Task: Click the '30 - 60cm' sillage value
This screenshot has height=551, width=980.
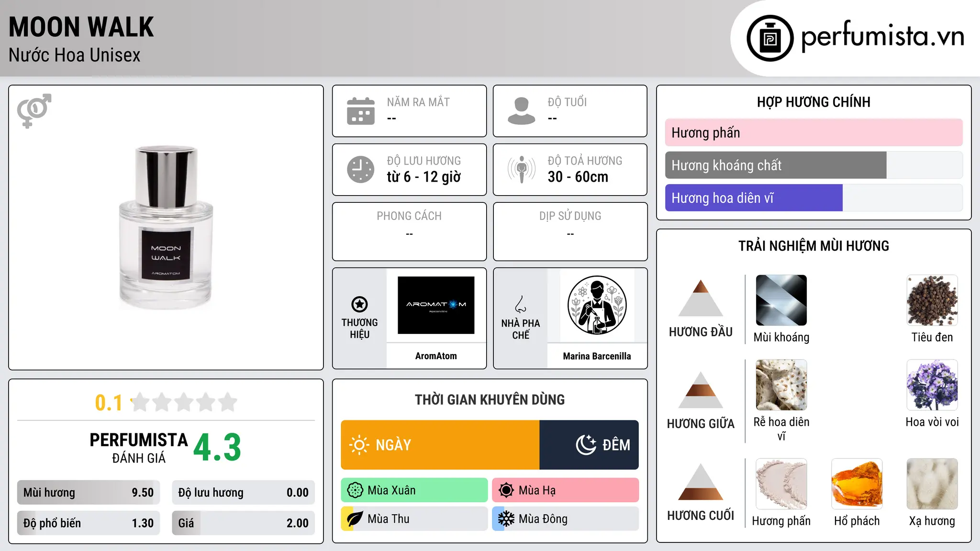Action: point(578,177)
